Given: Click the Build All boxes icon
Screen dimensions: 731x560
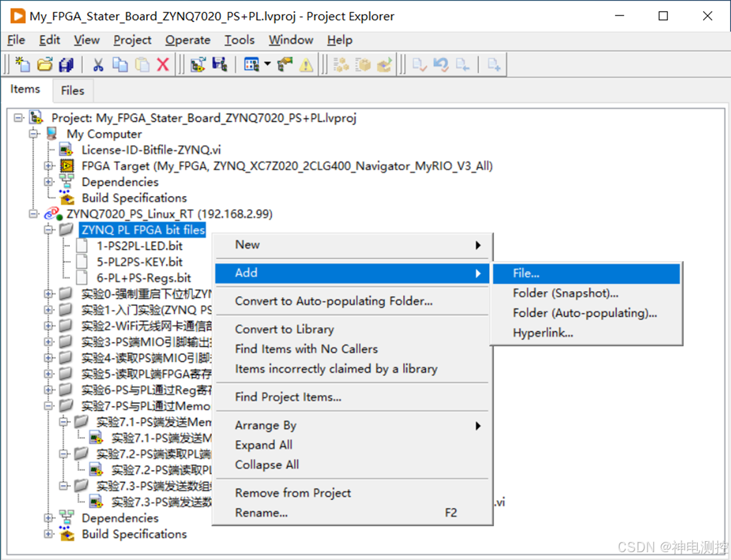Looking at the screenshot, I should click(x=341, y=64).
